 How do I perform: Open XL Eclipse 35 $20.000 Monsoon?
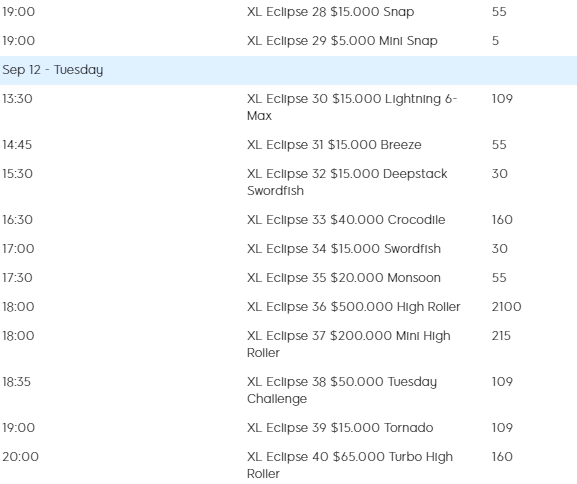point(344,278)
